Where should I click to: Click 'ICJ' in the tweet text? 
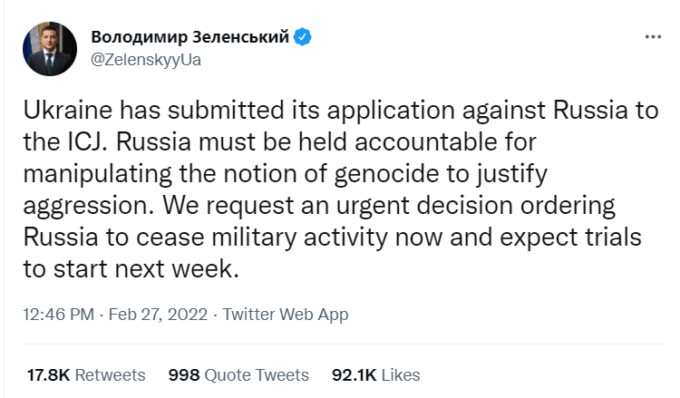point(87,142)
